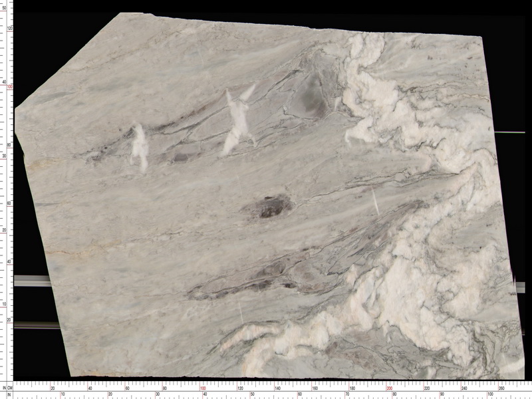The height and width of the screenshot is (399, 532).
Task: Click the 10 mark on bottom inch ruler
Action: click(x=63, y=394)
